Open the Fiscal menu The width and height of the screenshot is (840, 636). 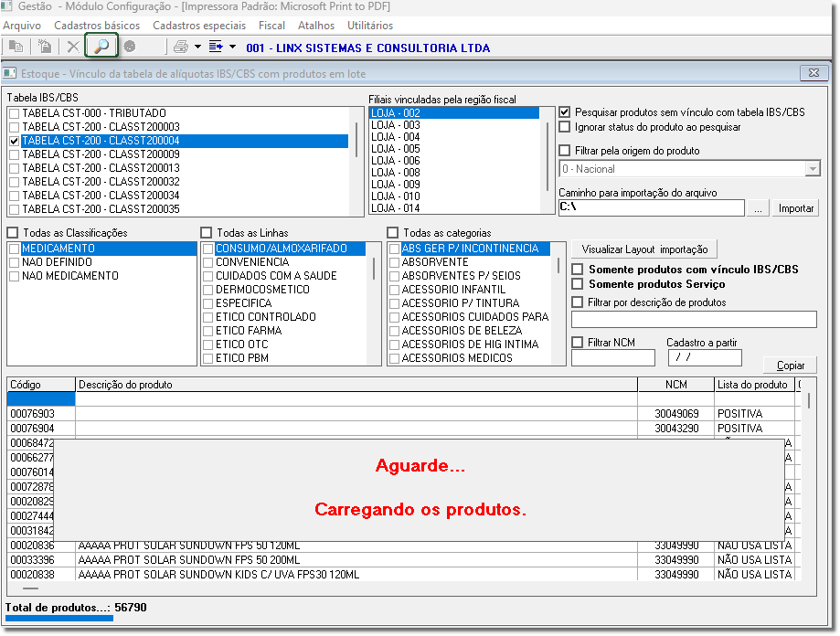click(x=271, y=26)
